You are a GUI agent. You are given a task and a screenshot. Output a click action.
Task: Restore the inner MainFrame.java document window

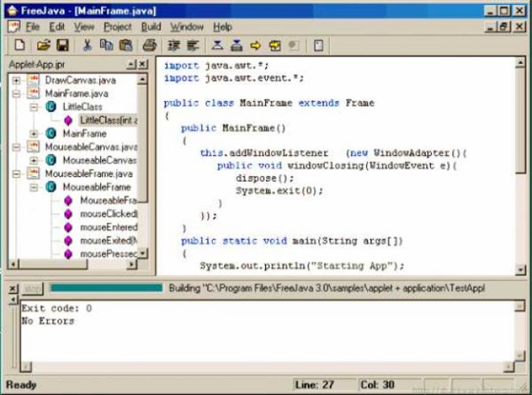[x=504, y=27]
